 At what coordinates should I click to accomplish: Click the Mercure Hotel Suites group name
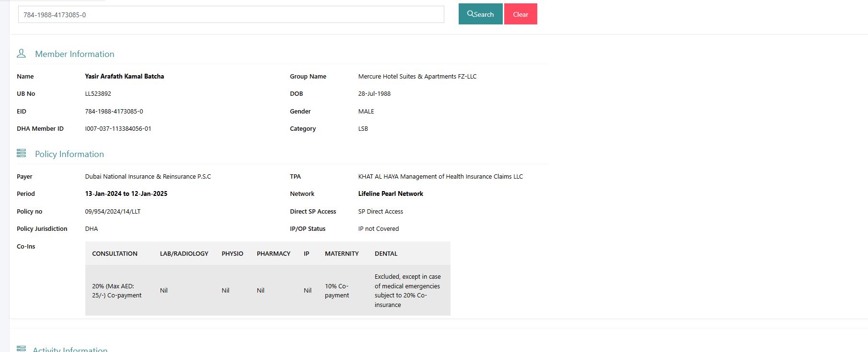click(x=417, y=77)
